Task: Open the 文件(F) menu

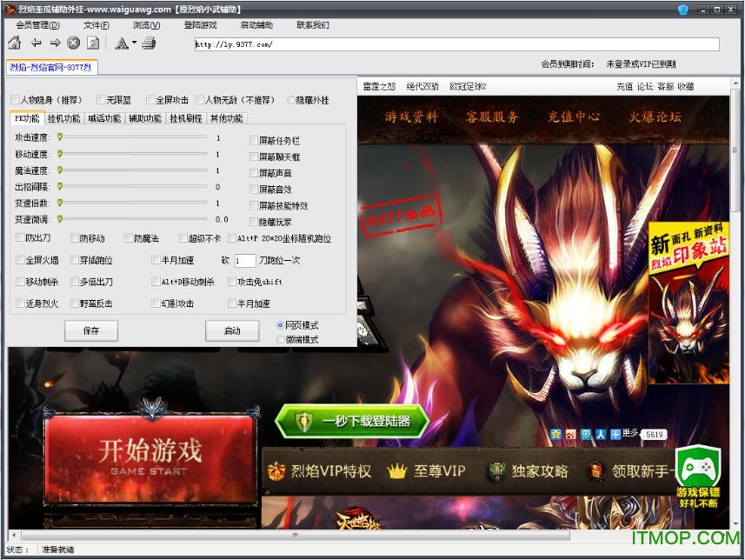Action: pyautogui.click(x=96, y=25)
